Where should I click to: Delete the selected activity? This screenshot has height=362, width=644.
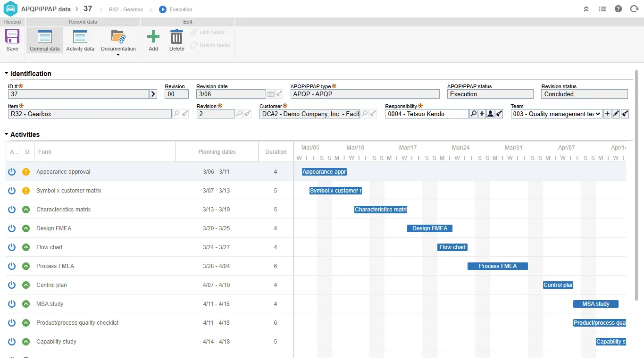pos(176,40)
